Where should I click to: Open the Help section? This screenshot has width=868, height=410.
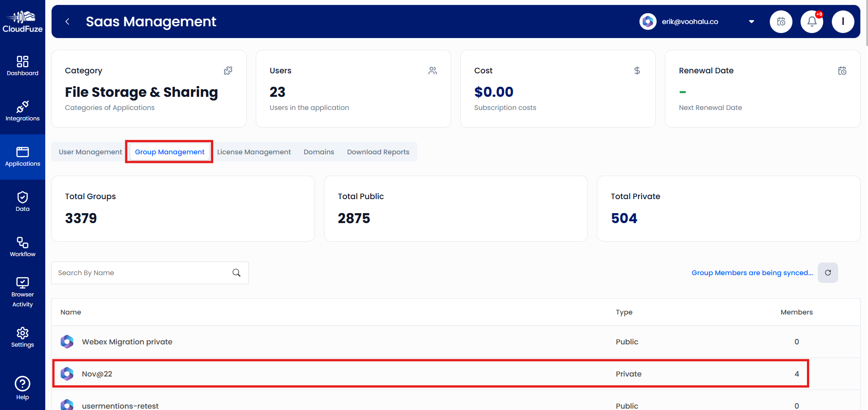22,387
